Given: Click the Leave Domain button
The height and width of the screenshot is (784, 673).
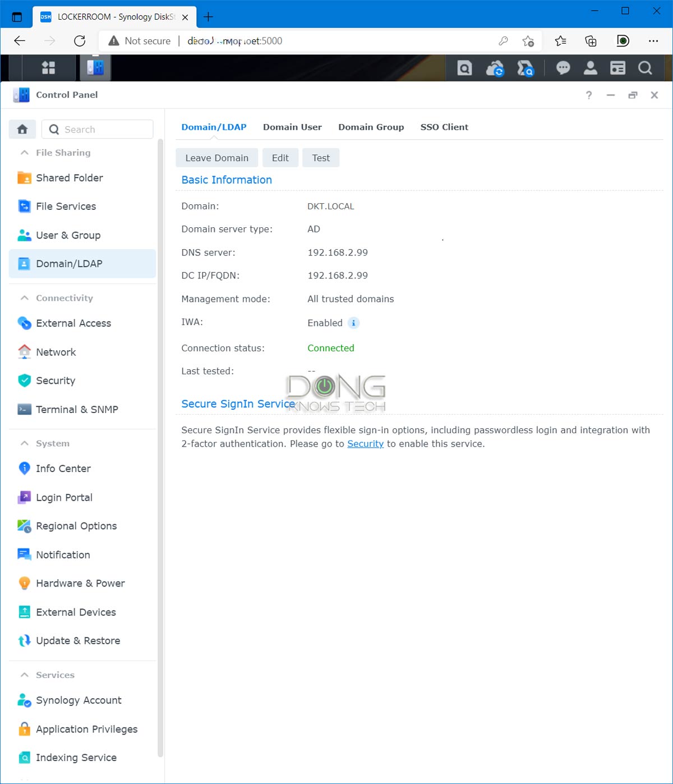Looking at the screenshot, I should (x=217, y=158).
